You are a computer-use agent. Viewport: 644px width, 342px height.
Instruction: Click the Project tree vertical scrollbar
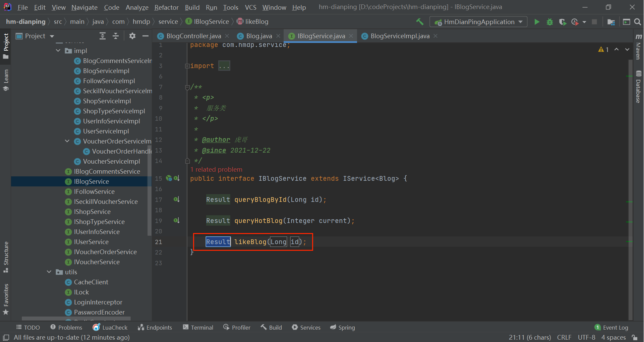(x=150, y=190)
